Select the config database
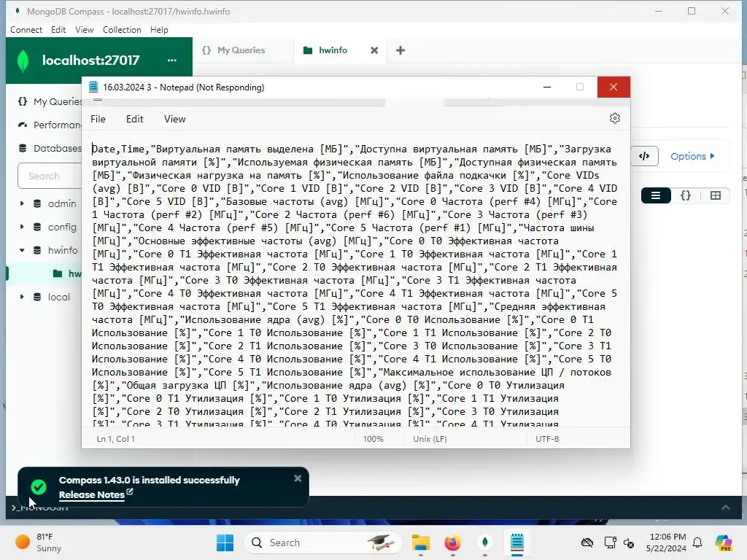Viewport: 747px width, 560px height. coord(62,227)
